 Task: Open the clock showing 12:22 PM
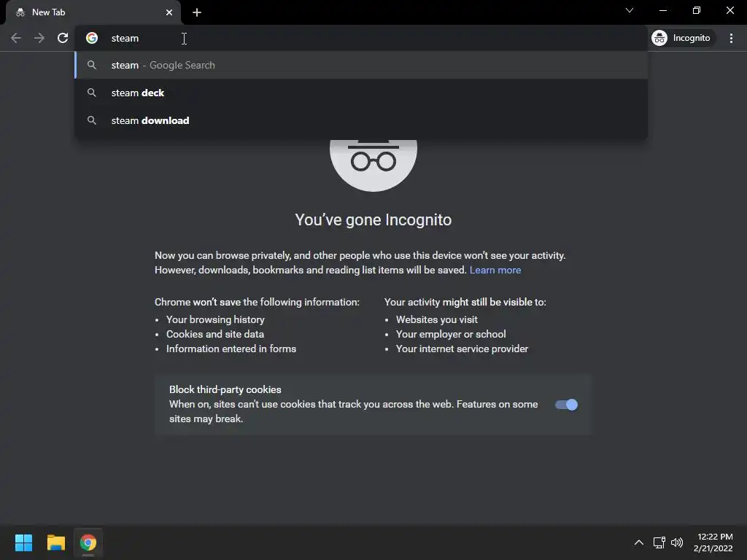713,542
